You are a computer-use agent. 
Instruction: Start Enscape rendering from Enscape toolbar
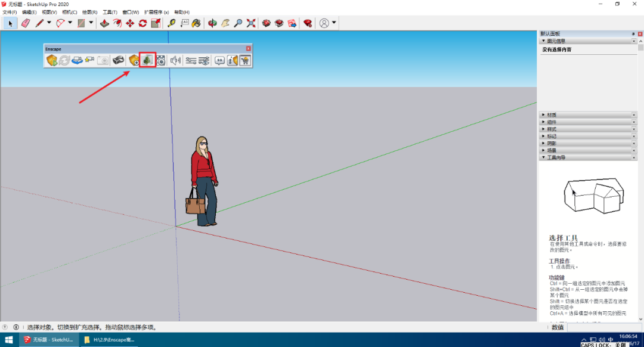[x=52, y=60]
